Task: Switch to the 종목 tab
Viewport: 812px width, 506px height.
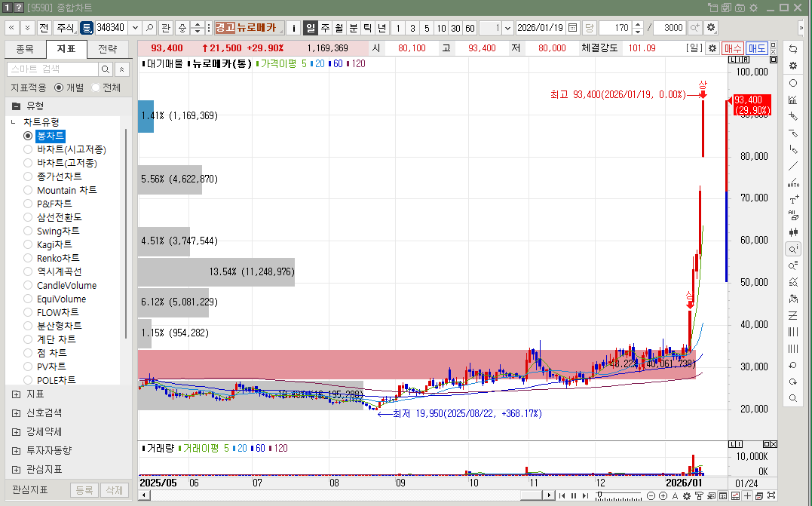Action: click(25, 49)
